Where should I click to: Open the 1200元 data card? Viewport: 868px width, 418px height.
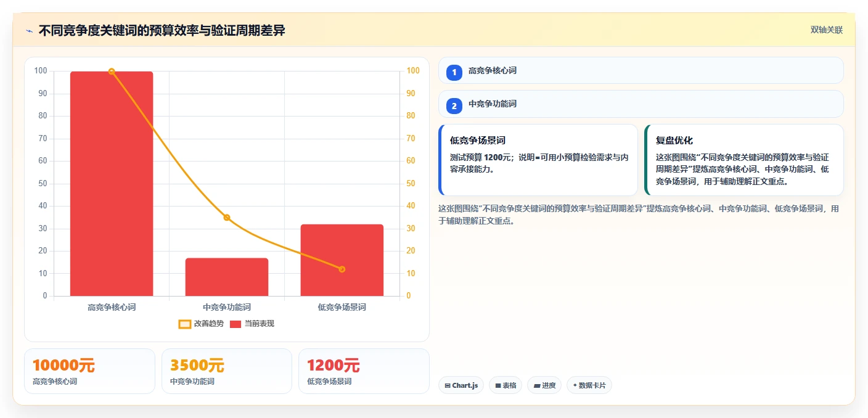[364, 371]
